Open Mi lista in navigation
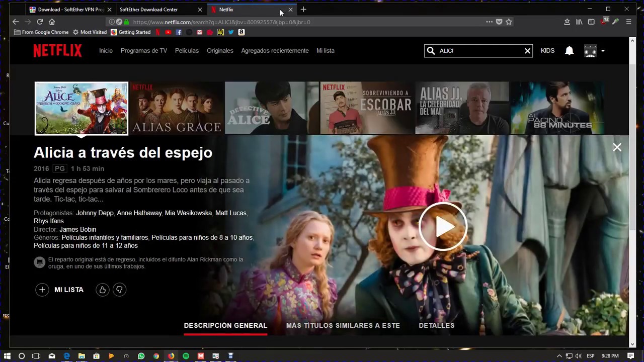Screen dimensions: 644x362 point(326,51)
